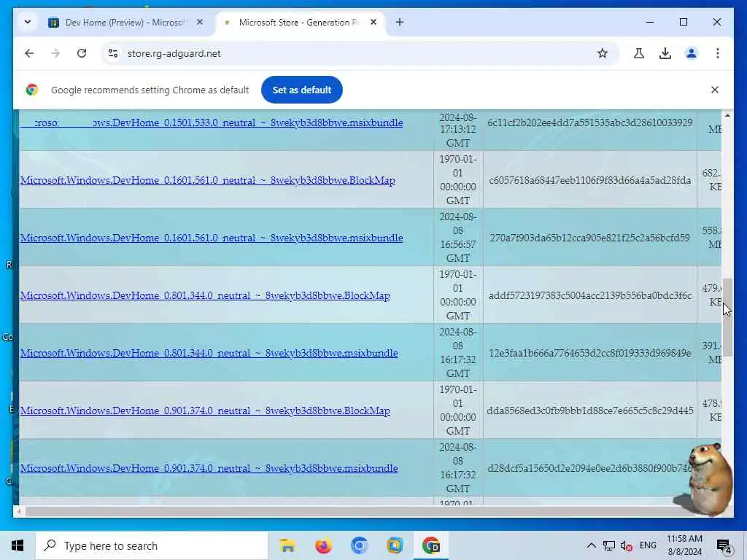Open the network status tray icon
The height and width of the screenshot is (560, 747).
click(x=609, y=545)
